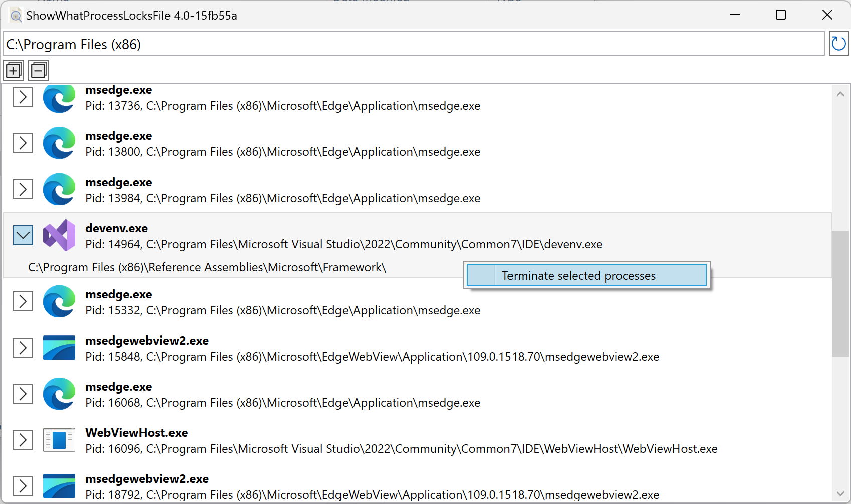Expand the msedge.exe entry with Pid 13736
Viewport: 851px width, 504px height.
pos(23,97)
